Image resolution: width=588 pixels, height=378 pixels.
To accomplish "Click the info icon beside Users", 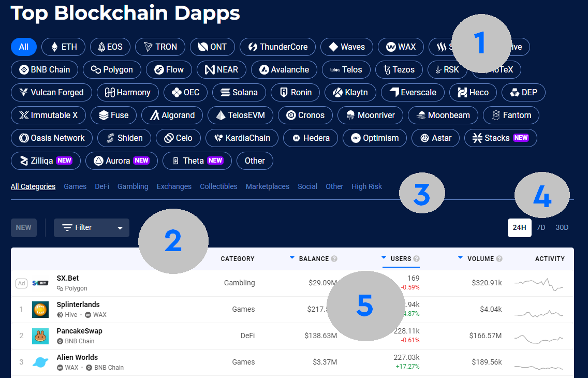I will (x=417, y=259).
